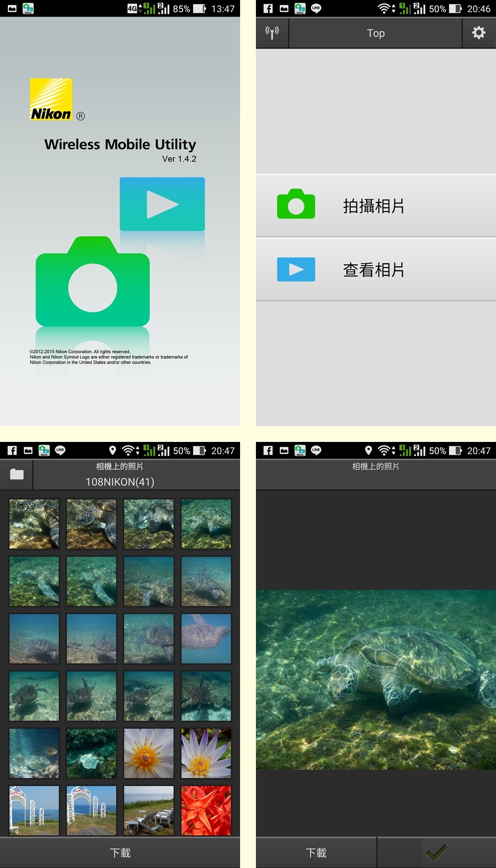This screenshot has width=496, height=868.
Task: Open dark green coral thumbnail in fifth row
Action: [x=91, y=753]
